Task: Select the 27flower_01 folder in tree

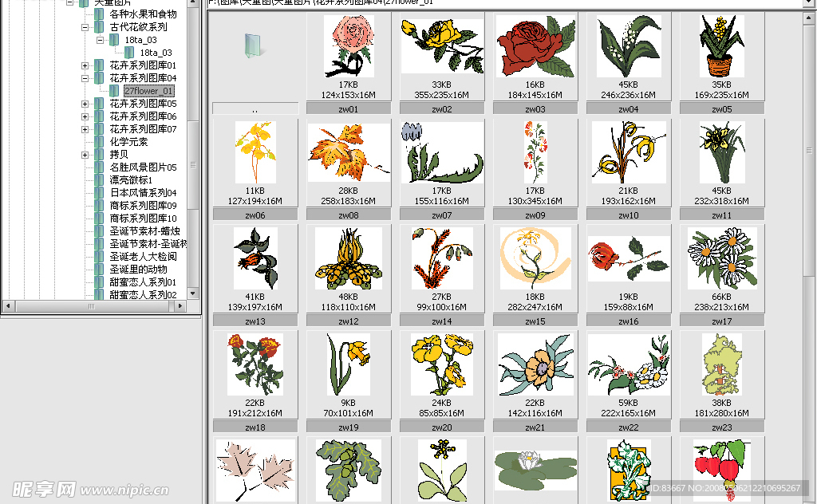Action: tap(148, 91)
